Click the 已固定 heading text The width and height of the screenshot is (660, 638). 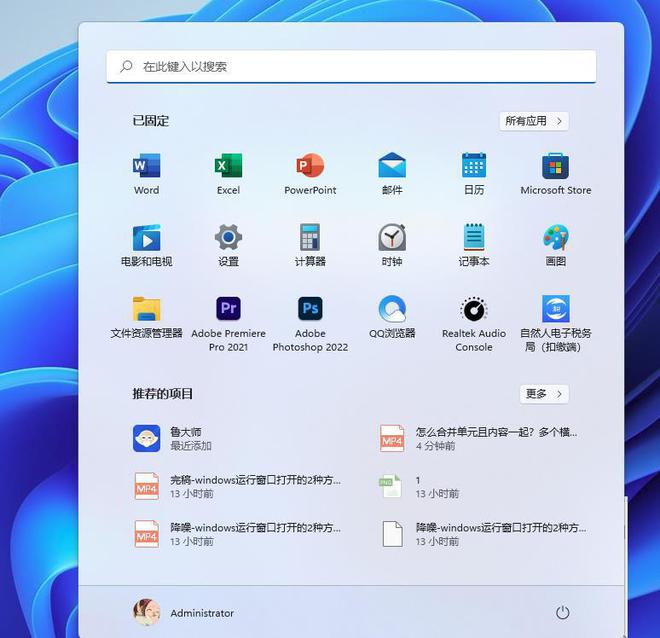click(x=151, y=121)
